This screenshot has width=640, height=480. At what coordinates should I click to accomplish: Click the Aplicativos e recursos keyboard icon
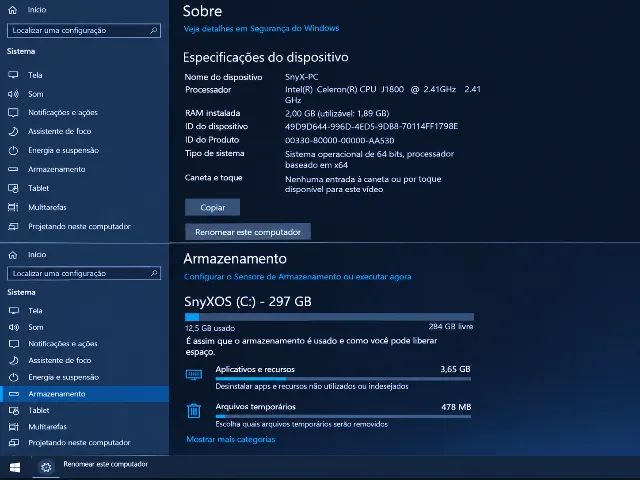[194, 374]
